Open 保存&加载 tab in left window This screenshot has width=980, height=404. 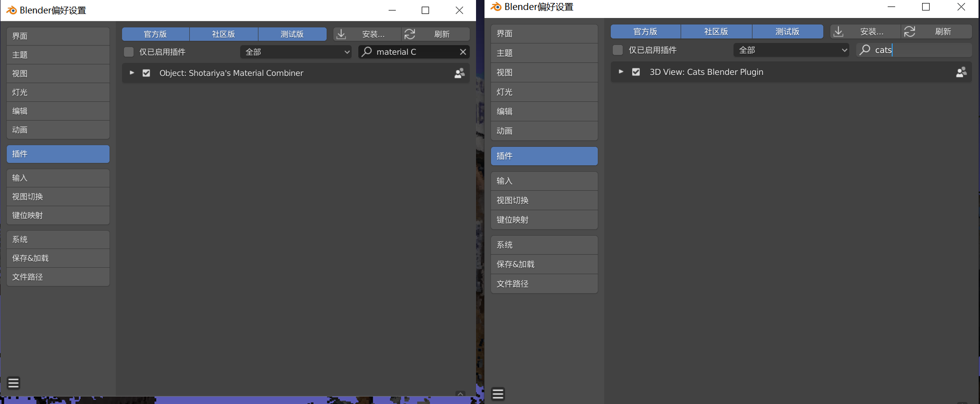coord(58,258)
